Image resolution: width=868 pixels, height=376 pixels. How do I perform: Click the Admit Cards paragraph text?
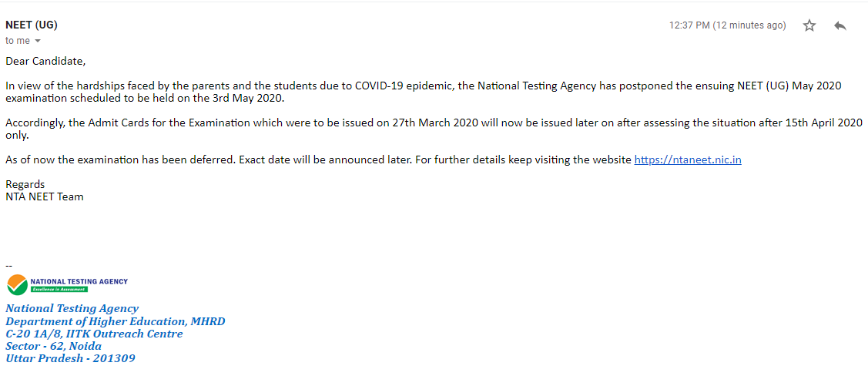[x=434, y=129]
